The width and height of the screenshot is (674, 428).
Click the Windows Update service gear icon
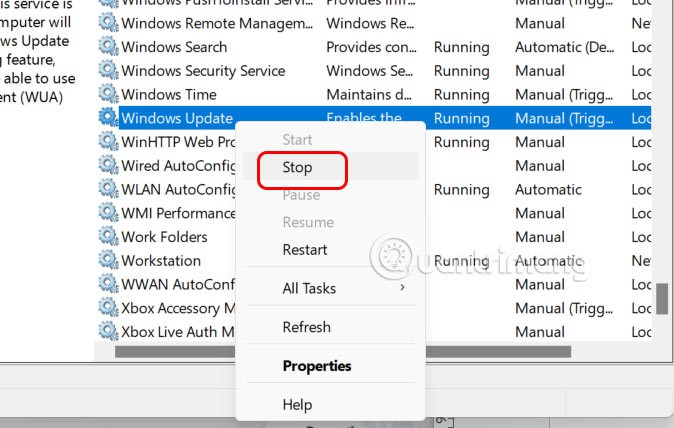tap(108, 118)
